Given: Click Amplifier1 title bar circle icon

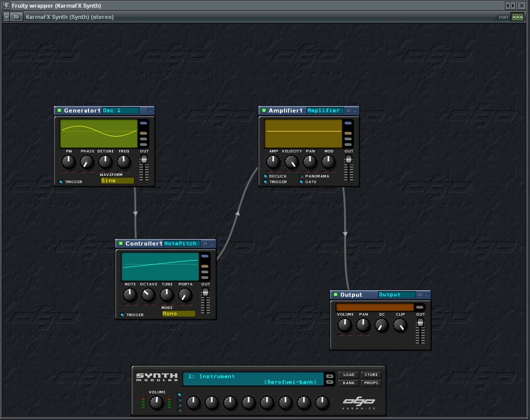Looking at the screenshot, I should click(348, 110).
